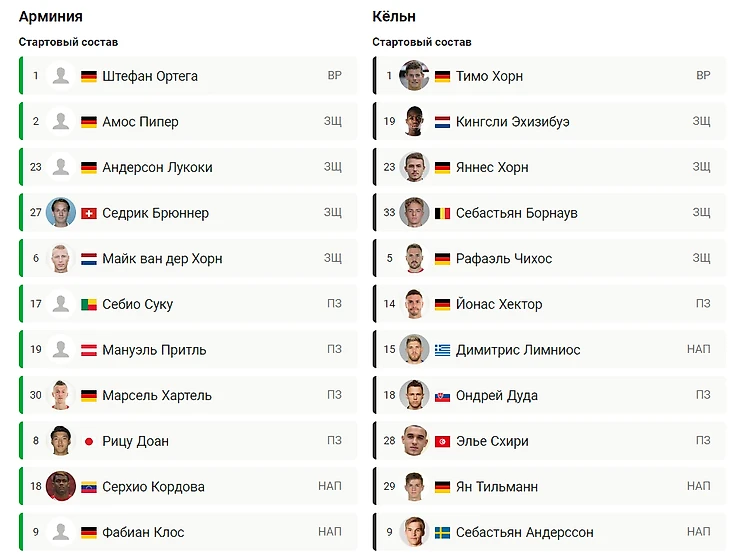Click the Кёльн team heading
Viewport: 730px width, 557px height.
coord(394,16)
